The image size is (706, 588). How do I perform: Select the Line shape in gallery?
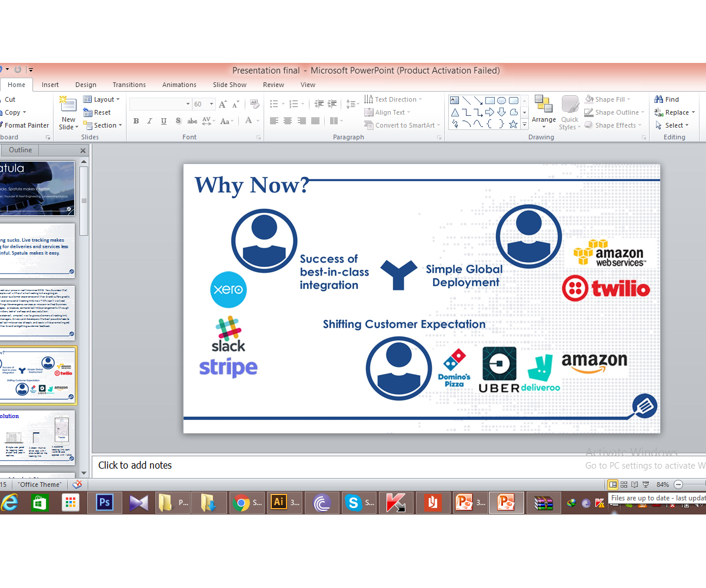tap(467, 101)
